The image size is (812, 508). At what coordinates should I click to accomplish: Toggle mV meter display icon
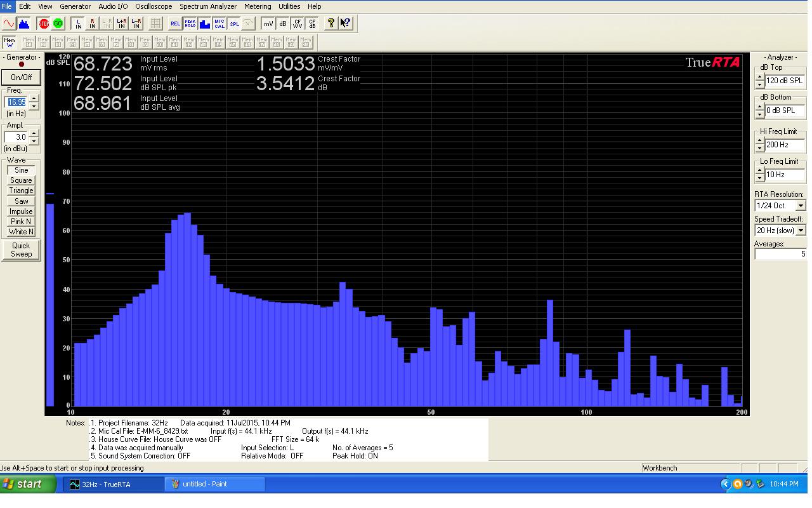(x=268, y=23)
